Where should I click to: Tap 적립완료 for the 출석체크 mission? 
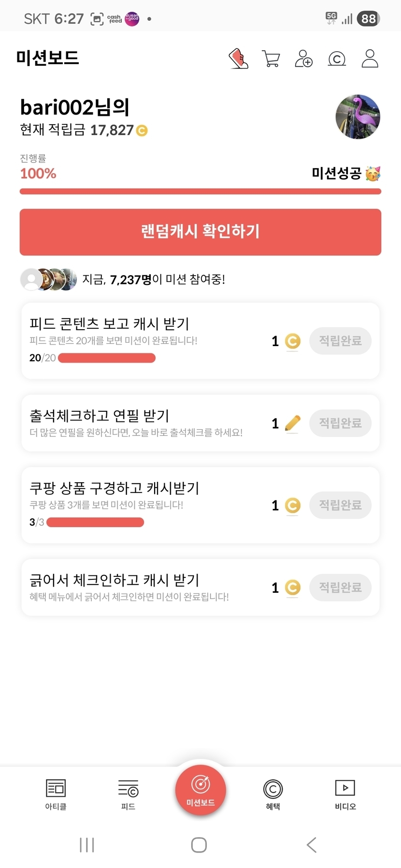point(340,423)
